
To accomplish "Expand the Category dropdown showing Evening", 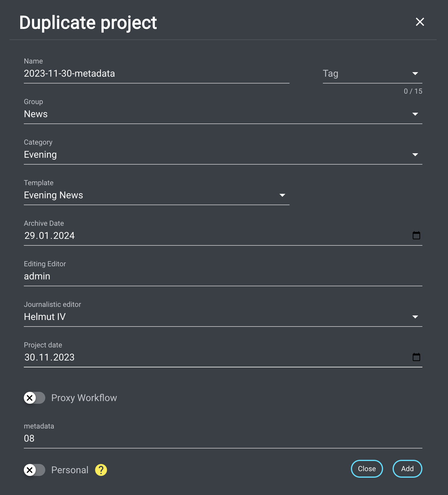I will (x=223, y=155).
